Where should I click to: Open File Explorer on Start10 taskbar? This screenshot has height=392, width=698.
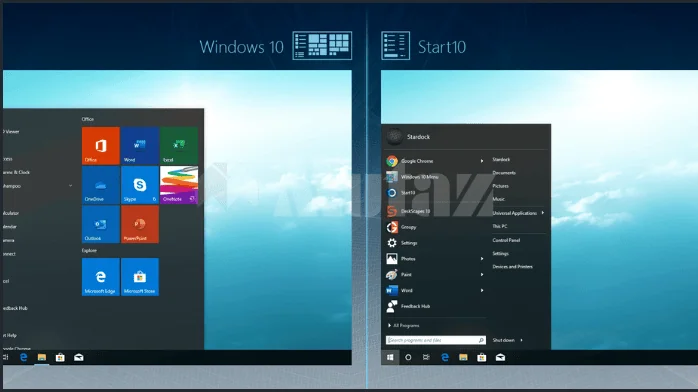click(463, 357)
